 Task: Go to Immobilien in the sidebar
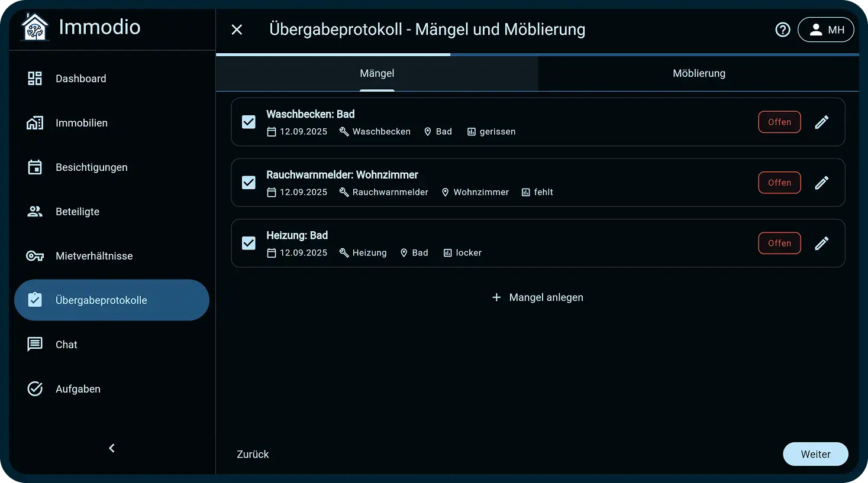coord(112,123)
